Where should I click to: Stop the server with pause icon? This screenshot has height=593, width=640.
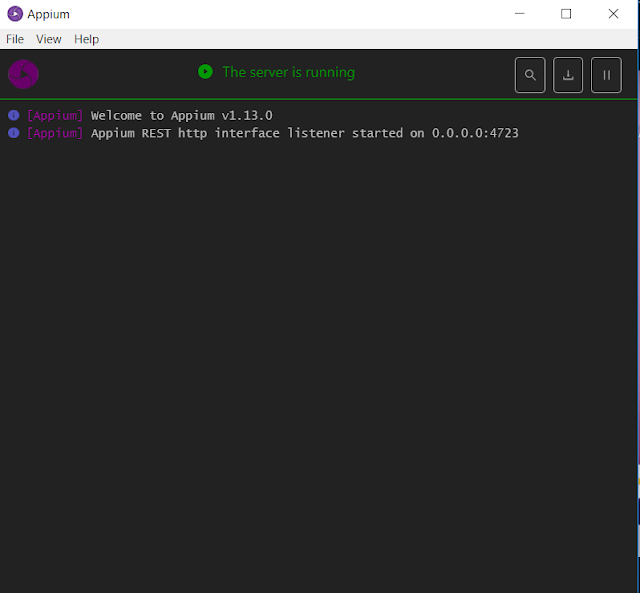pyautogui.click(x=606, y=75)
